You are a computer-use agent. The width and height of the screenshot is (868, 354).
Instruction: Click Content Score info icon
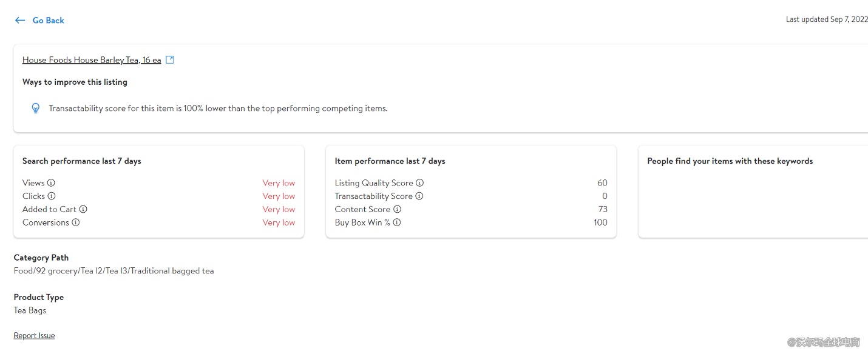[398, 210]
